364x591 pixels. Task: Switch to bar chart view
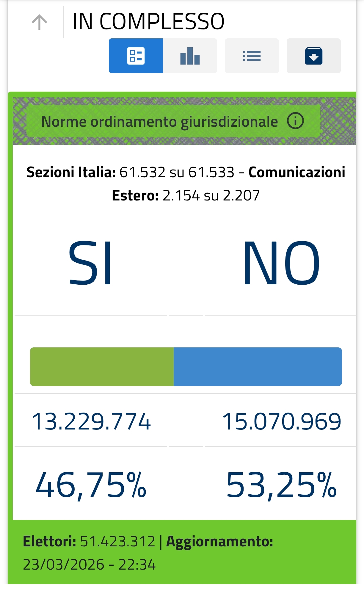[x=190, y=56]
